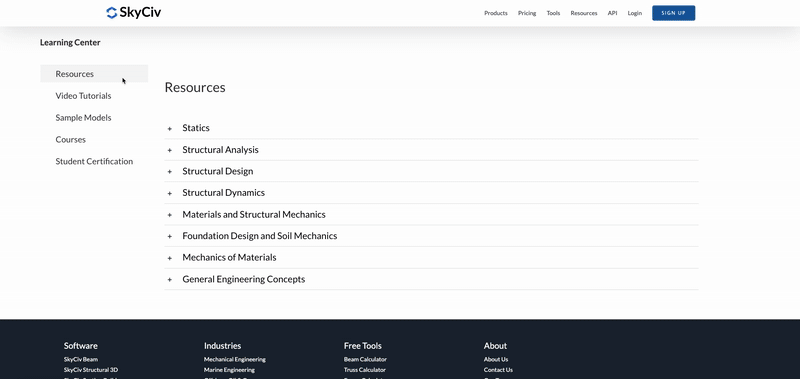Click General Engineering Concepts title

coord(243,280)
